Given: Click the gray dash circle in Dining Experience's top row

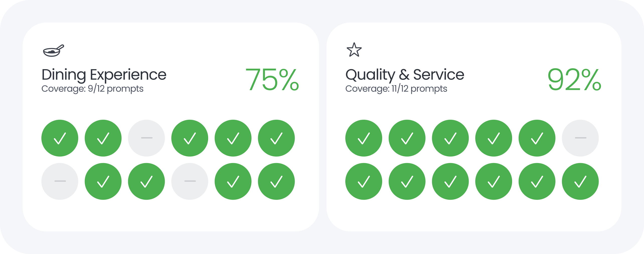Looking at the screenshot, I should [x=146, y=138].
